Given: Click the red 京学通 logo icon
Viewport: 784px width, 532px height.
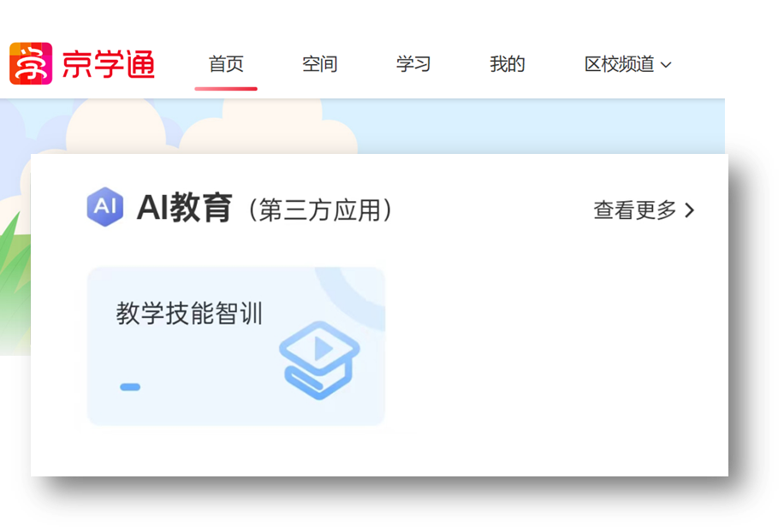Looking at the screenshot, I should [x=31, y=63].
